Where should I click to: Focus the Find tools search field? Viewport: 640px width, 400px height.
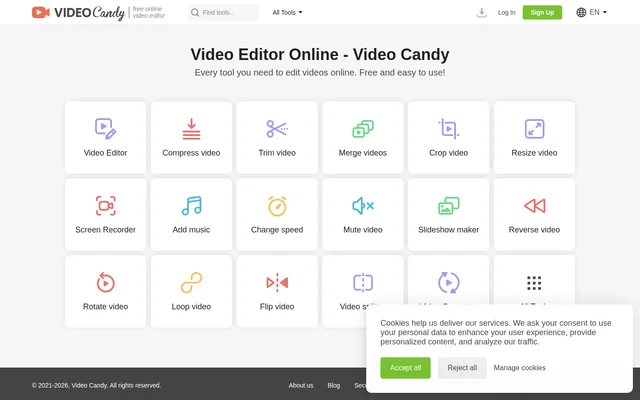[x=223, y=13]
